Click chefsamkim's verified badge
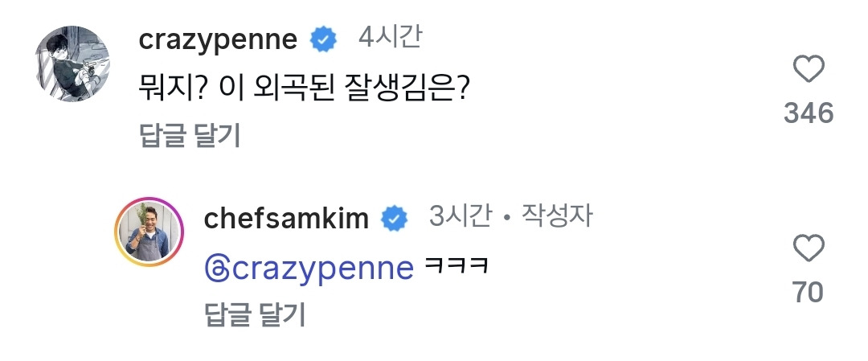868x361 pixels. pyautogui.click(x=394, y=218)
